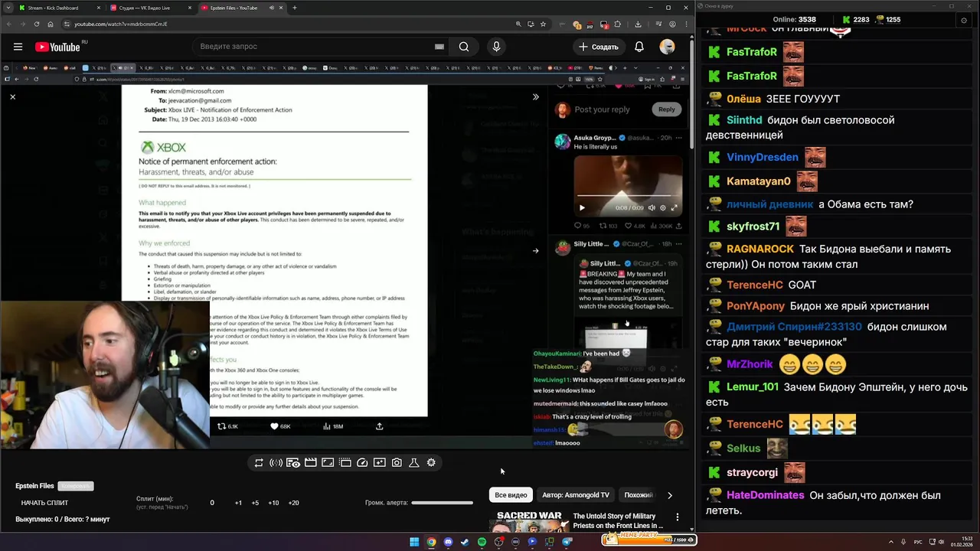Screen dimensions: 980x551
Task: Click the audio broadcast waves icon
Action: tap(276, 462)
